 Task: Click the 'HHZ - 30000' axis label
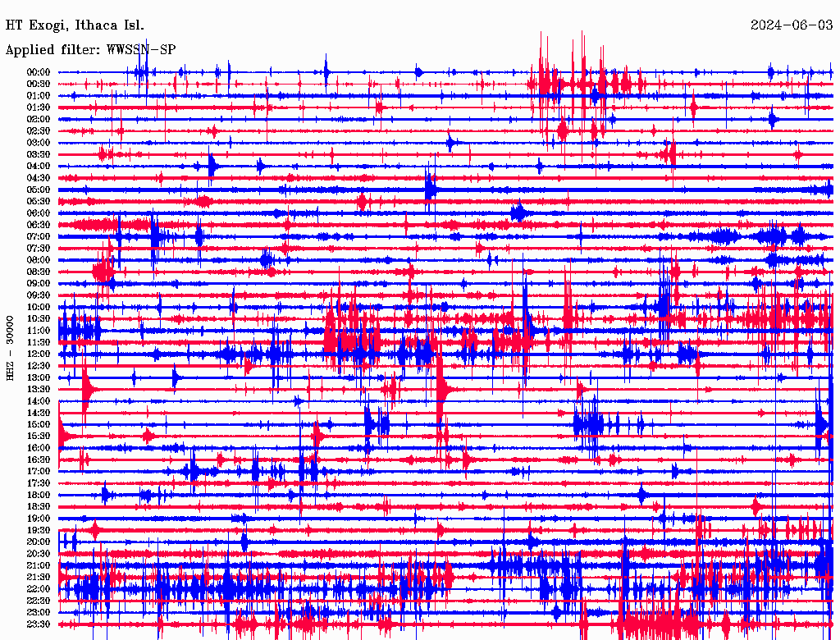click(10, 348)
